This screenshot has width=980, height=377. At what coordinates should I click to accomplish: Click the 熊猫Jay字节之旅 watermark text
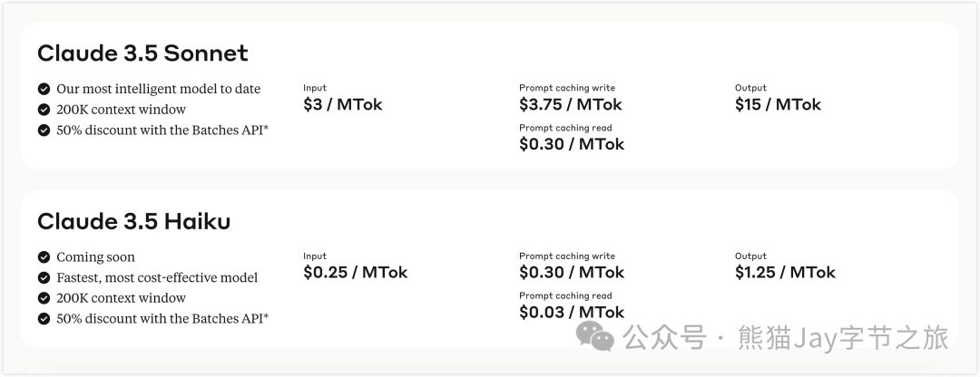[843, 338]
